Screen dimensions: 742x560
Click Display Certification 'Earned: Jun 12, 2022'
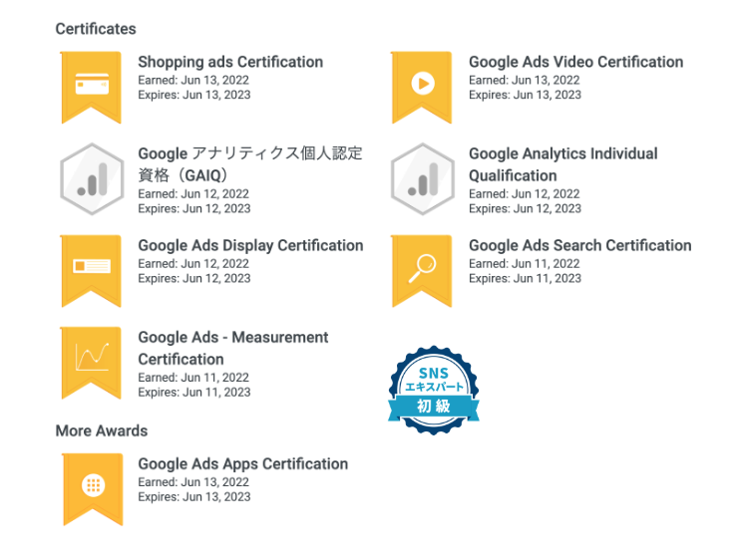click(193, 264)
